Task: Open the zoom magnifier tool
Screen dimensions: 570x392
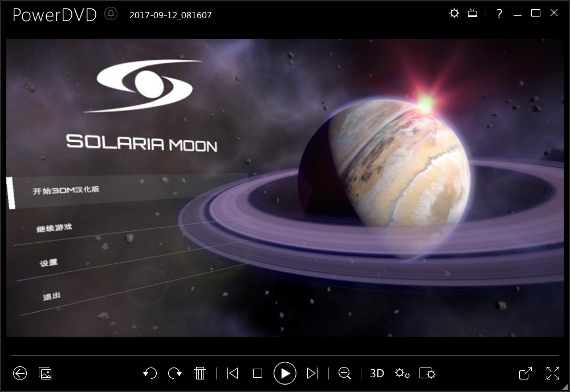Action: point(344,373)
